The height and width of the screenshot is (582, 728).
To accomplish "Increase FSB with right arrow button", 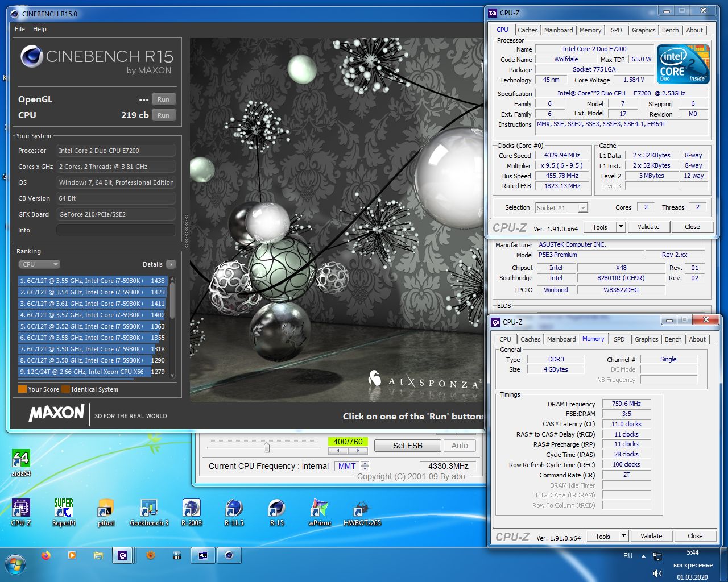I will 358,450.
